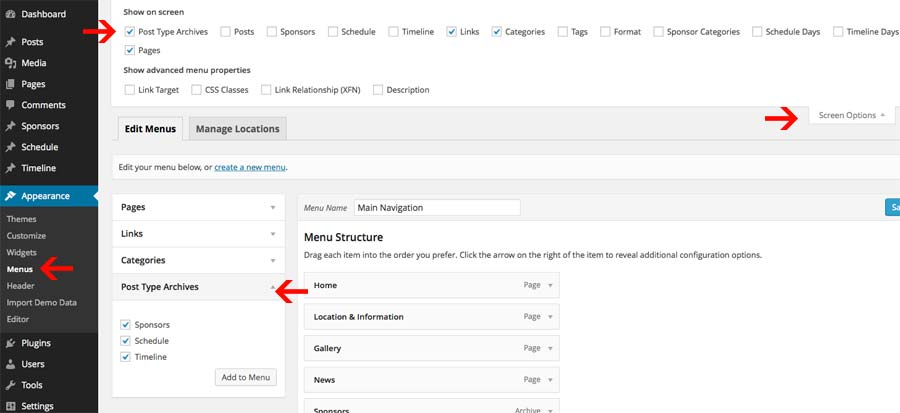The image size is (900, 413).
Task: Enable Description advanced property checkbox
Action: (378, 90)
